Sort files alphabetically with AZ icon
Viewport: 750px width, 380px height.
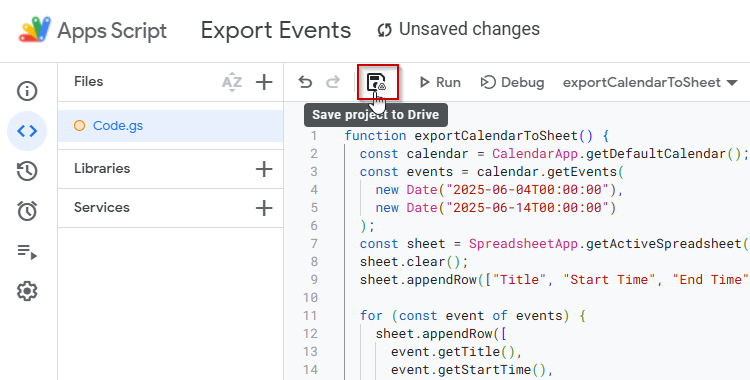click(x=232, y=82)
